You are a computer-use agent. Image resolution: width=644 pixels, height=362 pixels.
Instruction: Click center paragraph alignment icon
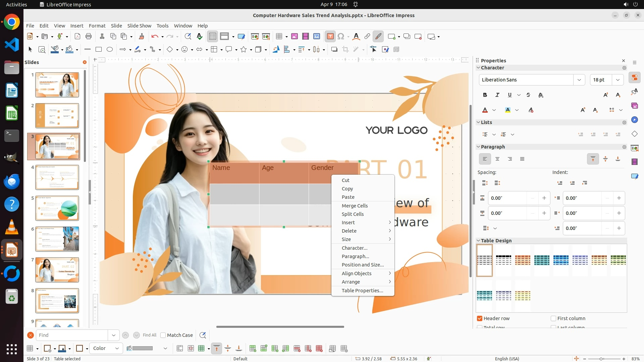[497, 159]
